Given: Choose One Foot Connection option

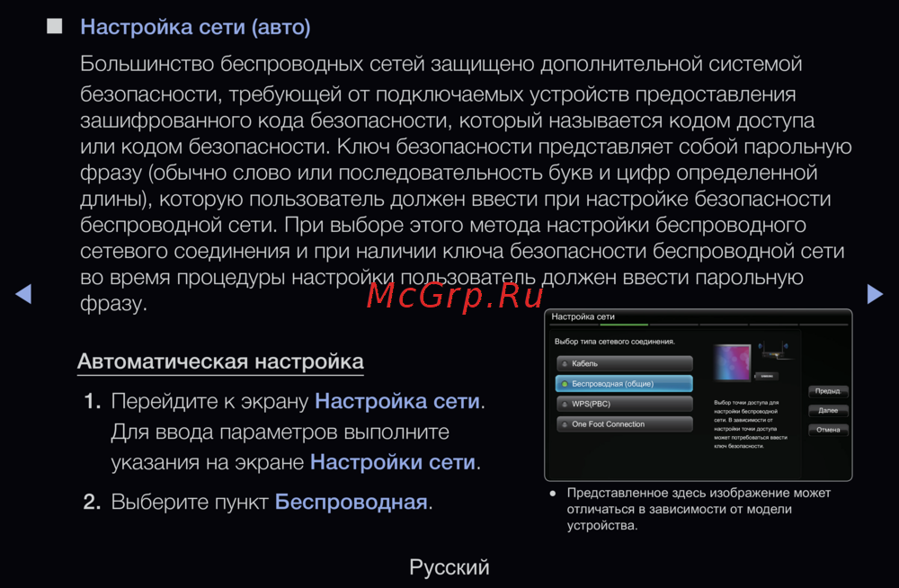Looking at the screenshot, I should [x=624, y=424].
